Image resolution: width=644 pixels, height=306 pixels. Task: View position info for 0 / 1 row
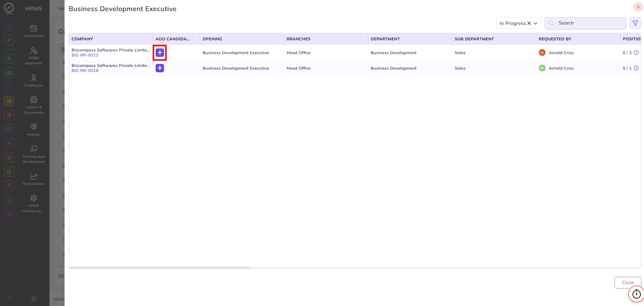coord(636,68)
